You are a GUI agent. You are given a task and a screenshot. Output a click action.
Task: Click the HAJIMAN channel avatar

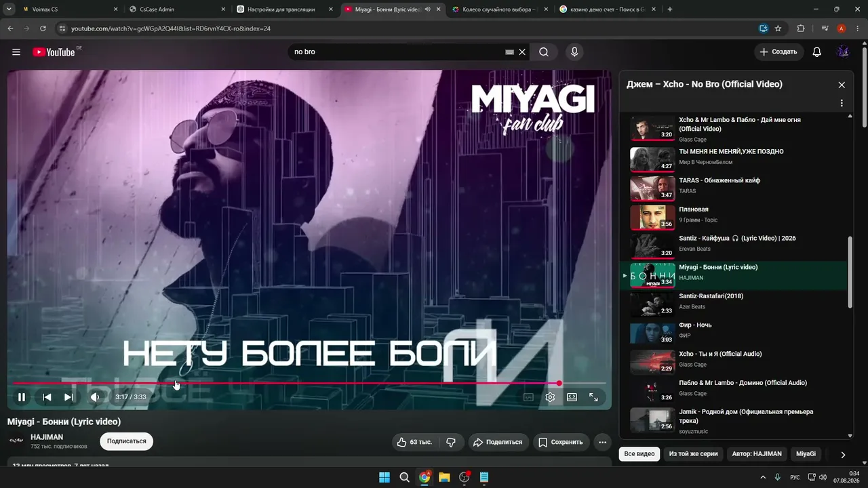(16, 441)
